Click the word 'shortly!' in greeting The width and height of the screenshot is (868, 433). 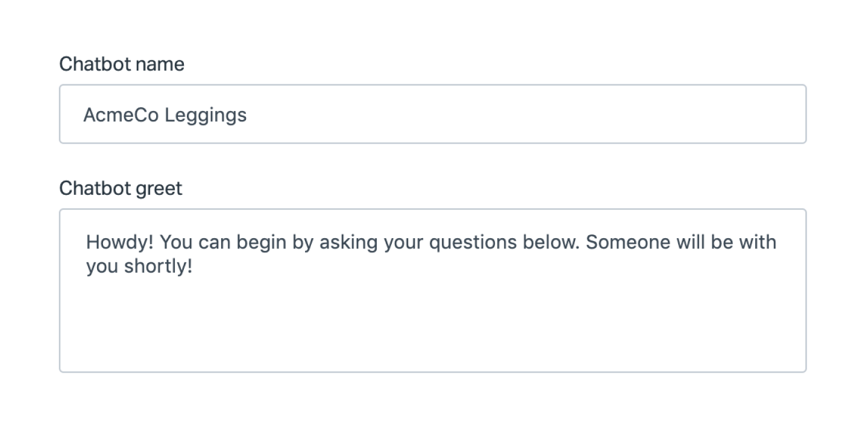point(158,266)
